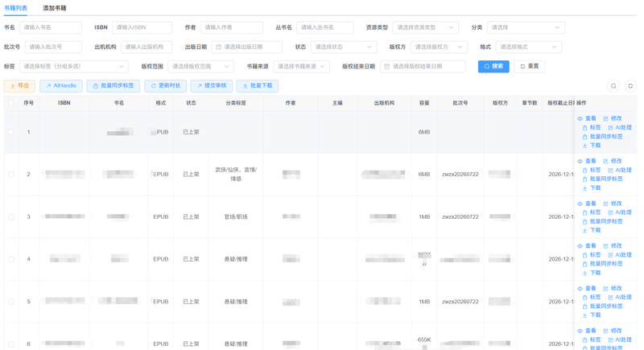The width and height of the screenshot is (644, 350).
Task: Open the 版权方 dropdown
Action: 439,47
